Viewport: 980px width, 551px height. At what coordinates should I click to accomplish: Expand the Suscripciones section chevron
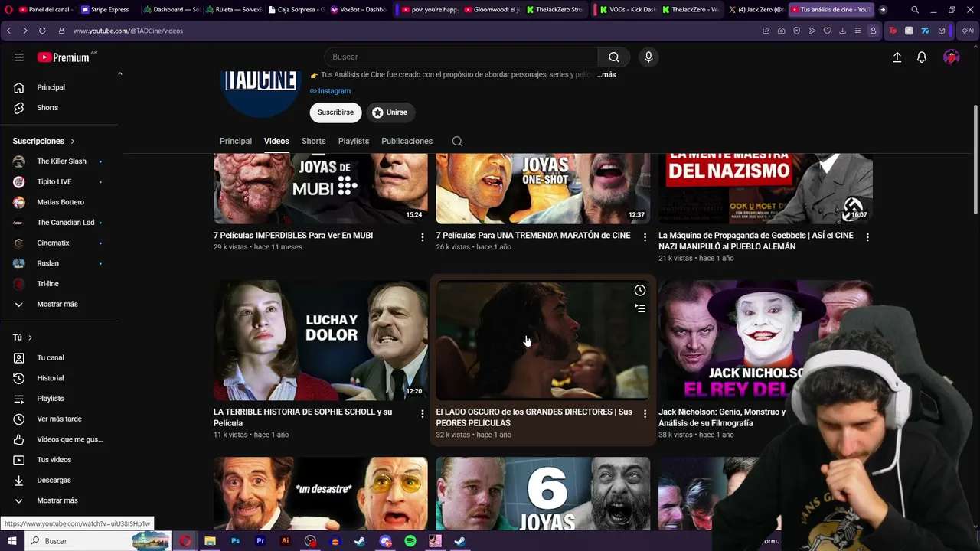pos(73,142)
